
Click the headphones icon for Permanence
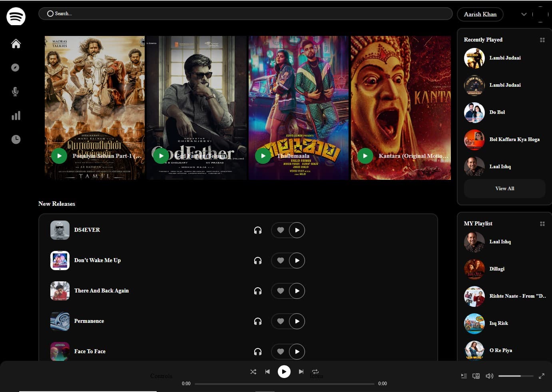click(258, 321)
